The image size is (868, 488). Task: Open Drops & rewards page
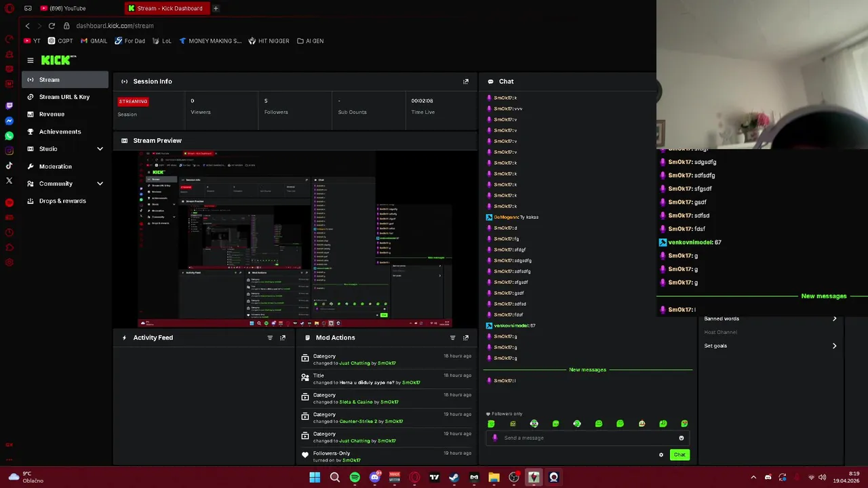[62, 201]
